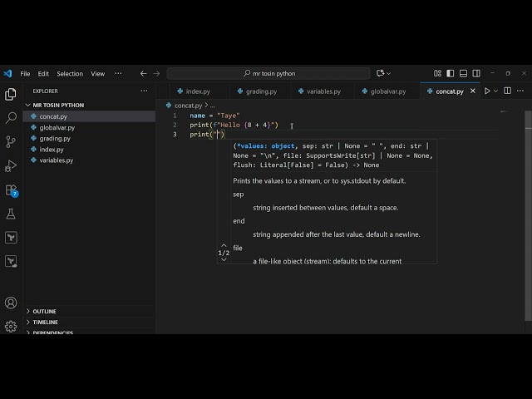
Task: Switch to the grading.py tab
Action: pos(261,91)
